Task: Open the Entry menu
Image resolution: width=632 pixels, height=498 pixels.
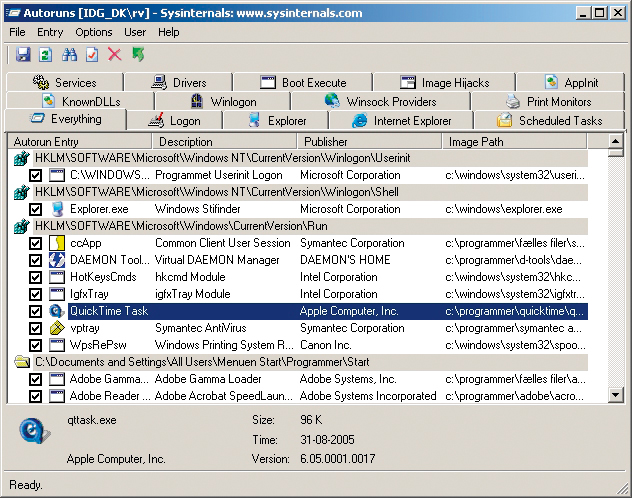Action: coord(50,32)
